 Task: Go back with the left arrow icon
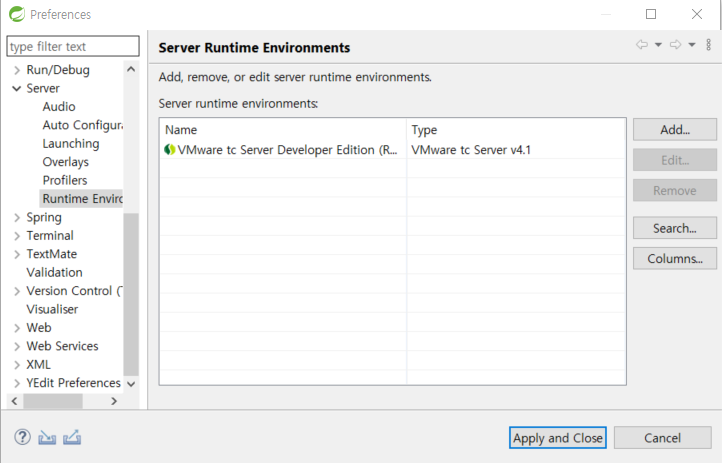[x=642, y=45]
